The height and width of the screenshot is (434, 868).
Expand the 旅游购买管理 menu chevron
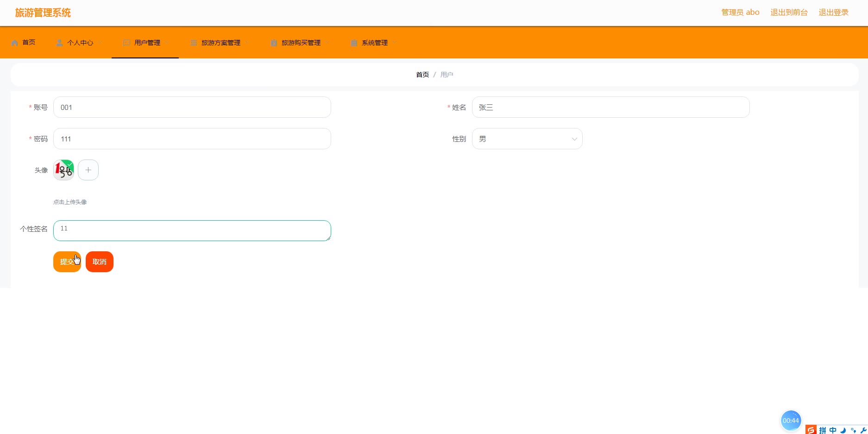[327, 43]
